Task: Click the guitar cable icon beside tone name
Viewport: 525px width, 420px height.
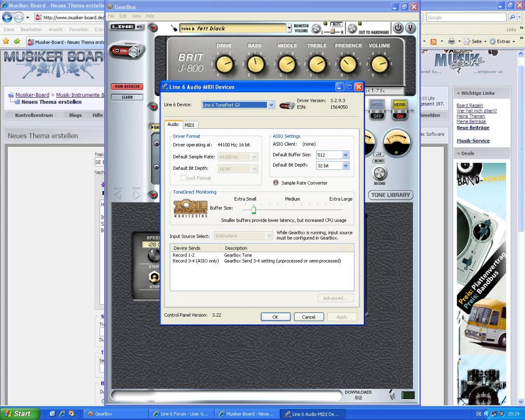Action: tap(174, 28)
